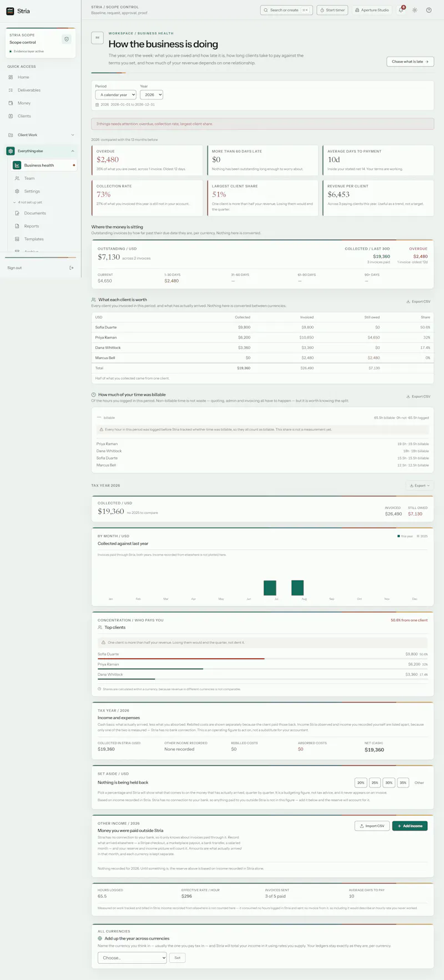Select the 35% set aside option
Screen dimensions: 444x980
(x=403, y=782)
